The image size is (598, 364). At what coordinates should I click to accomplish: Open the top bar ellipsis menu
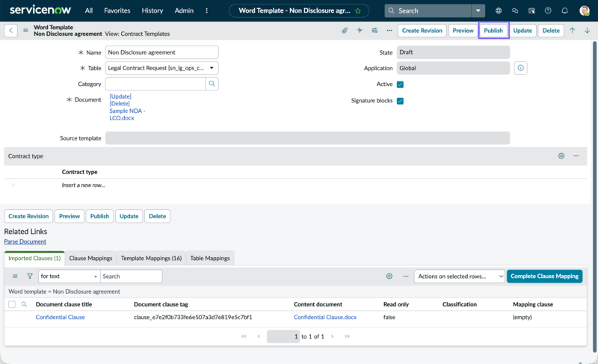[207, 10]
